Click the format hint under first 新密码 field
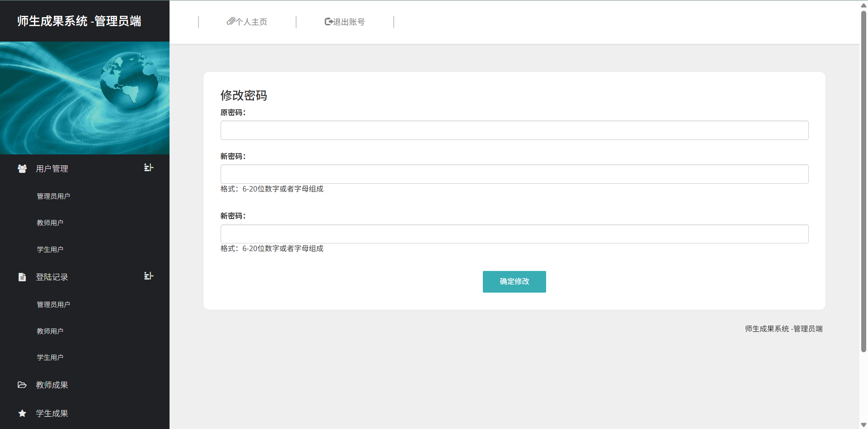This screenshot has width=868, height=429. click(272, 189)
